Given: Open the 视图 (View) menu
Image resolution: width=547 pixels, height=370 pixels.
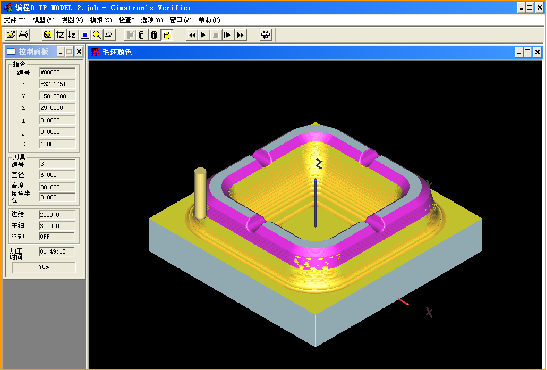Looking at the screenshot, I should (x=73, y=20).
